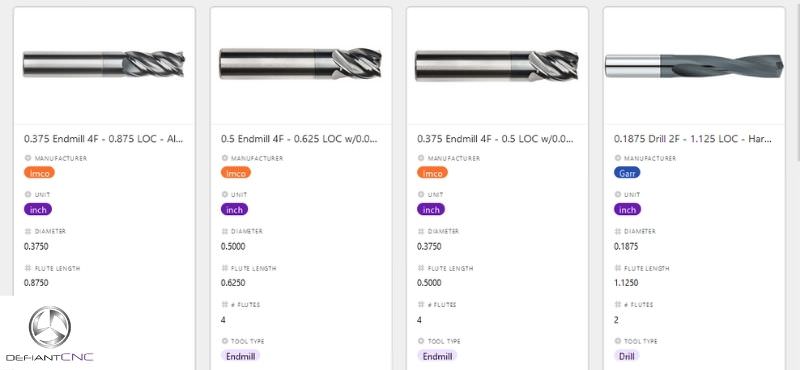
Task: Open title 0.1875 Drill 2F - 1.125 LOC
Action: [693, 138]
